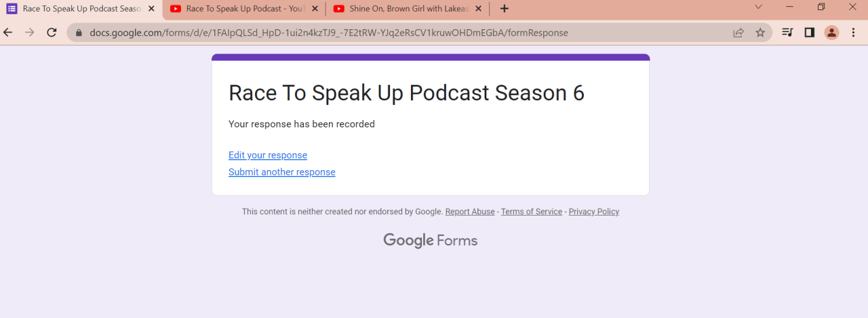
Task: Open the media controls icon
Action: tap(787, 33)
